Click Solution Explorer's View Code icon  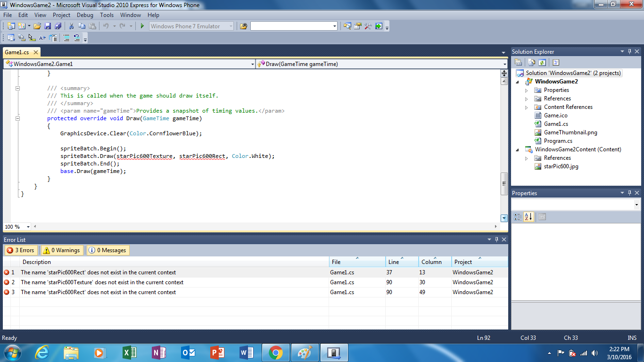[x=556, y=62]
